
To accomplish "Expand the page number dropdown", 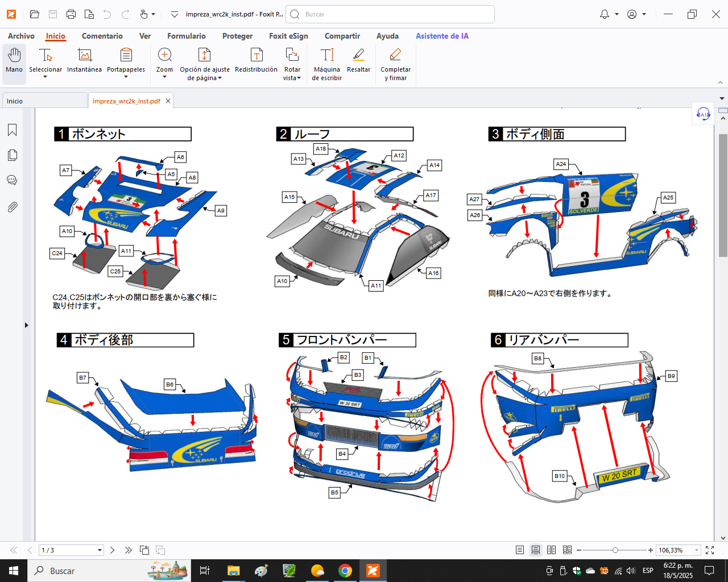I will pyautogui.click(x=100, y=550).
